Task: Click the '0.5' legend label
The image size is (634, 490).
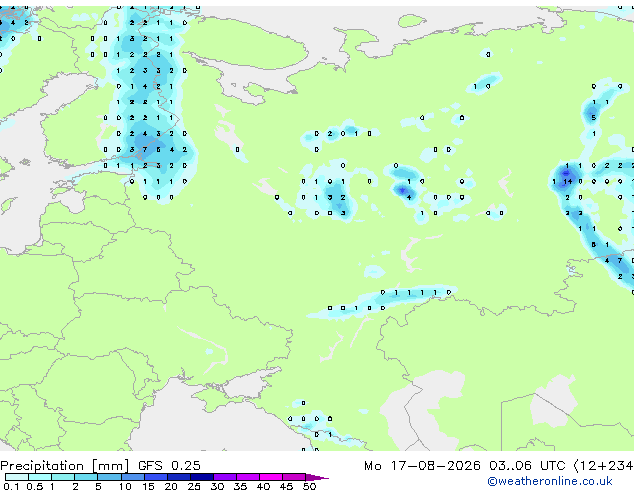Action: coord(34,486)
